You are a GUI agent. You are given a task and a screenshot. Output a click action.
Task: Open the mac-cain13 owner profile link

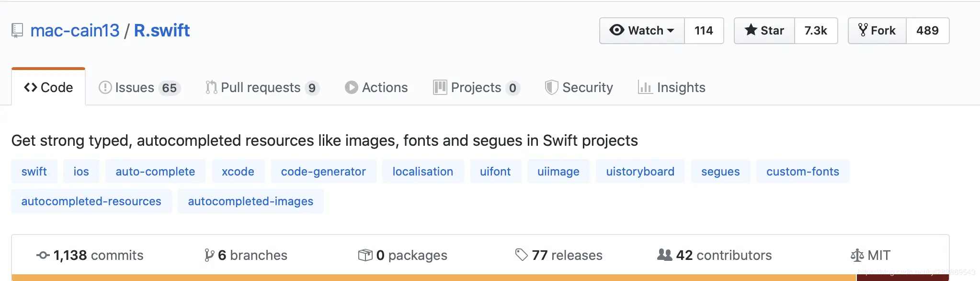coord(75,30)
